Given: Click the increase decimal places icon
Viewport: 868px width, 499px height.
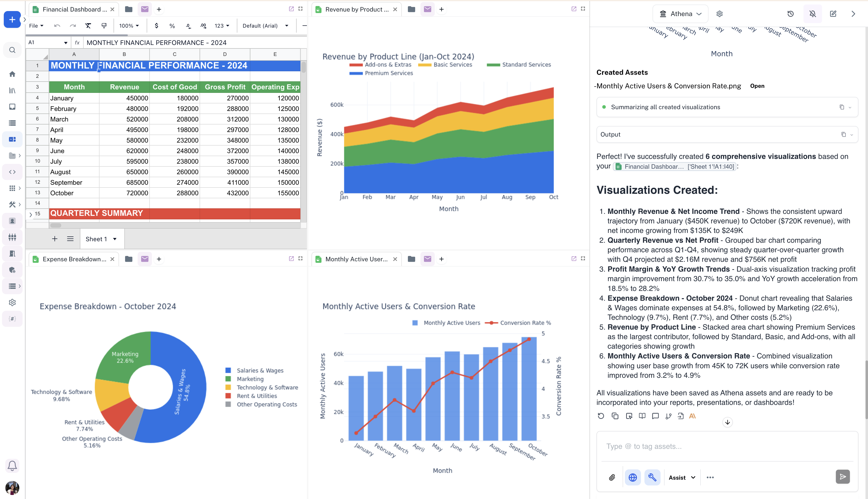Looking at the screenshot, I should [x=203, y=26].
